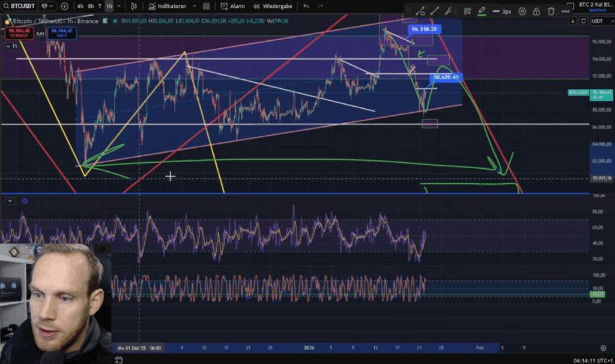This screenshot has width=615, height=364.
Task: Click the 2026 label on time axis
Action: click(x=309, y=348)
